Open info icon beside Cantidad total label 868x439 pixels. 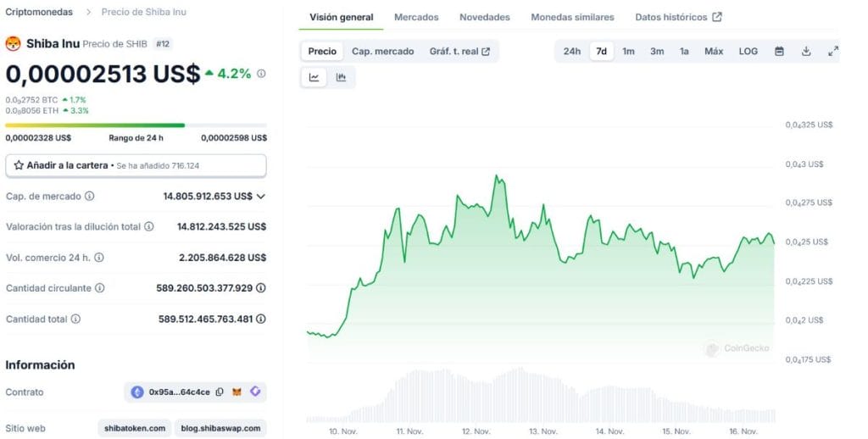(x=75, y=319)
